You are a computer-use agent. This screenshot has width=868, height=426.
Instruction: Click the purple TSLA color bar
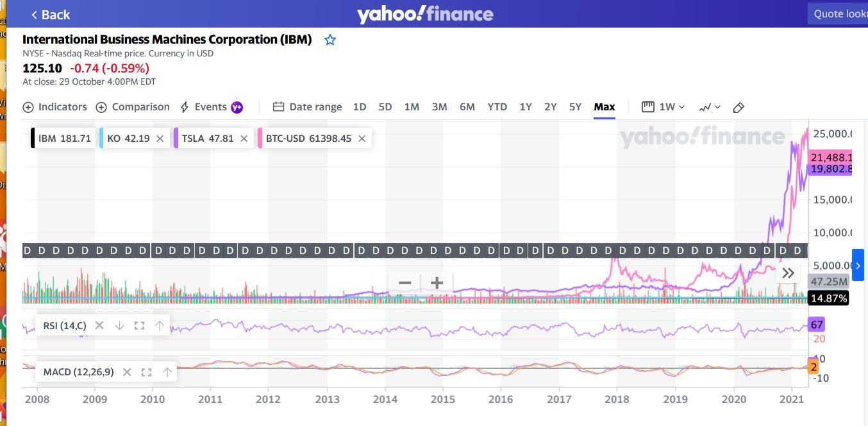click(176, 138)
